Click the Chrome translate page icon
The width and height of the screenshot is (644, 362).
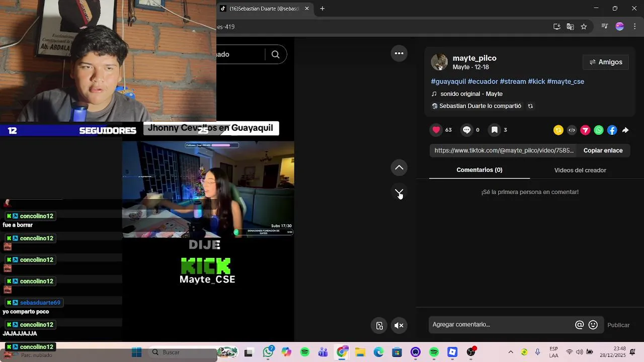point(570,27)
